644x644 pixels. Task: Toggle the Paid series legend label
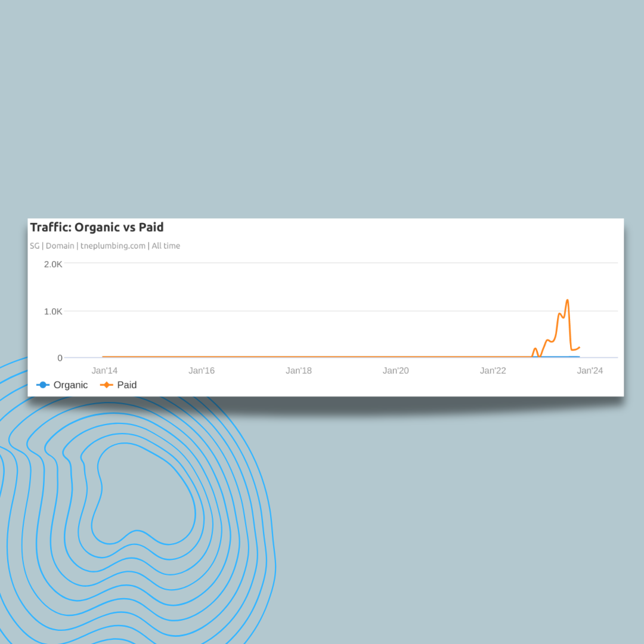point(127,385)
